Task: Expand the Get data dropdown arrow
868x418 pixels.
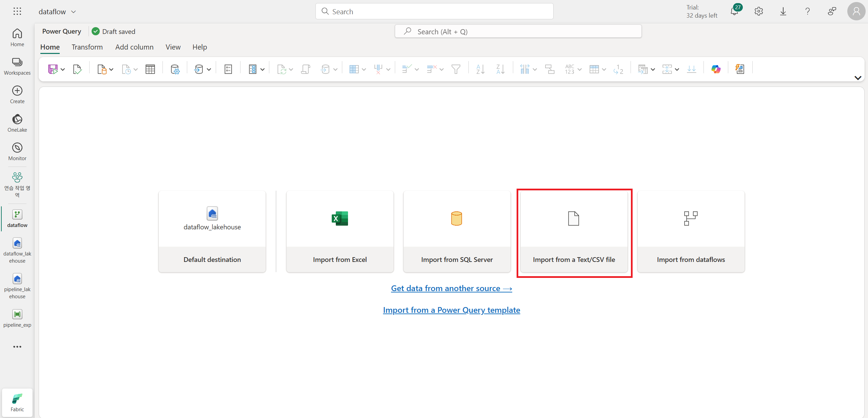Action: click(111, 70)
